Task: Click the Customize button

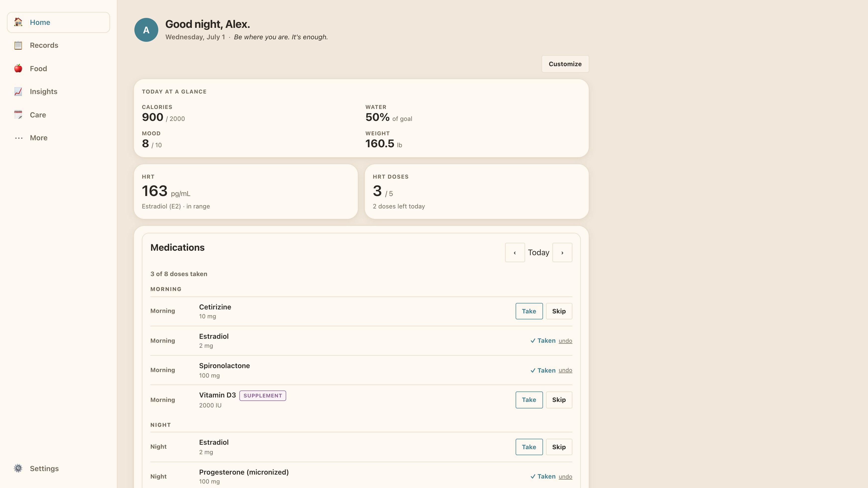Action: (x=565, y=64)
